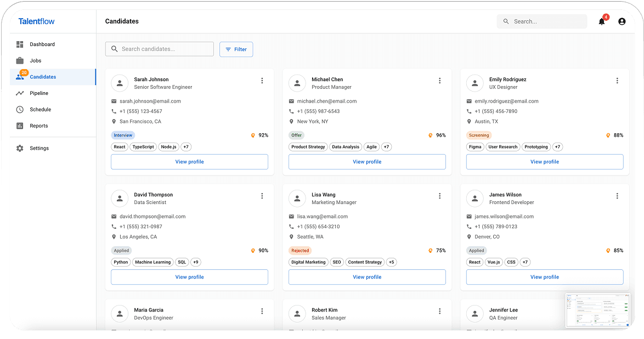Open Sarah Johnson's three-dot options menu
The image size is (644, 339).
tap(262, 81)
